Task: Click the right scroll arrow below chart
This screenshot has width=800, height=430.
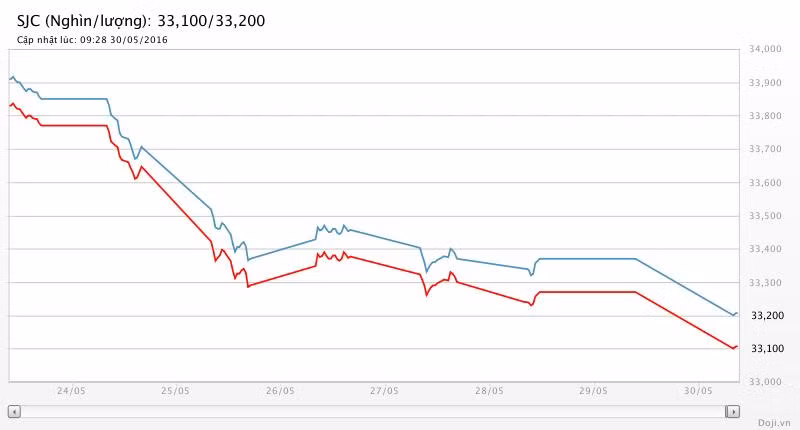Action: [733, 411]
